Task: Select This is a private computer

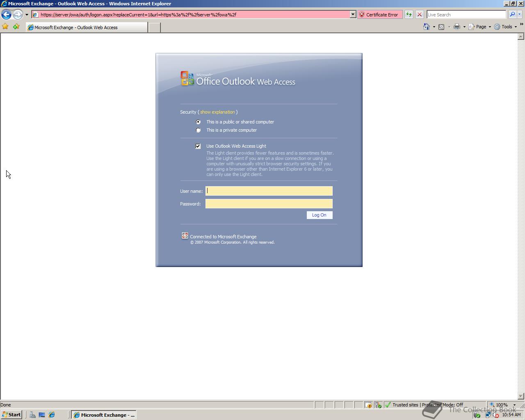Action: 199,130
